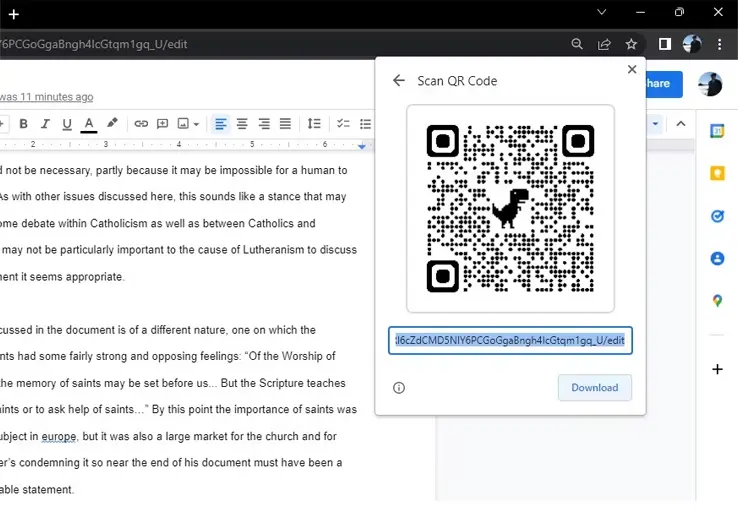Click the address bar URL

pyautogui.click(x=94, y=44)
